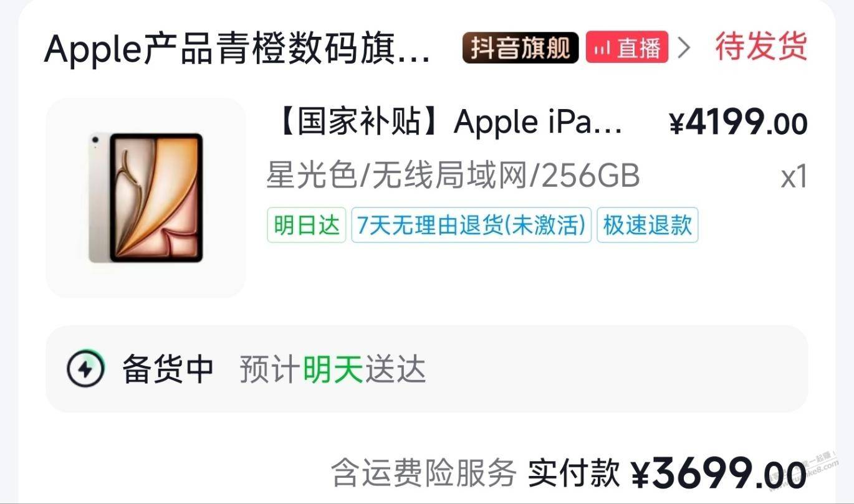This screenshot has height=504, width=854.
Task: Open the red 直播 live badge
Action: (627, 47)
